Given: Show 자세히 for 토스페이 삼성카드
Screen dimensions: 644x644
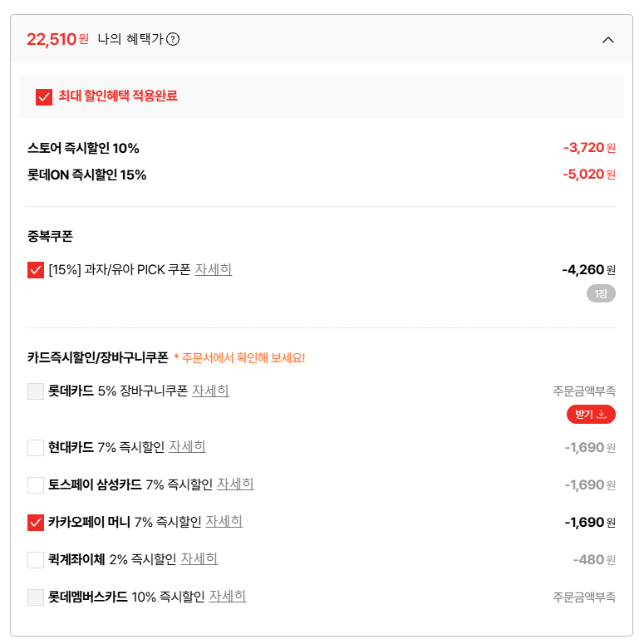Looking at the screenshot, I should point(235,484).
